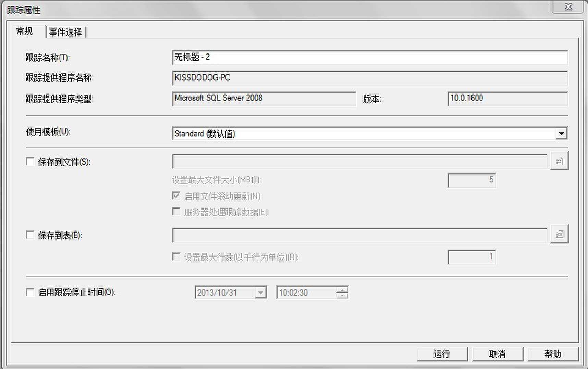Click the 运行 button
Image resolution: width=588 pixels, height=369 pixels.
[x=442, y=354]
